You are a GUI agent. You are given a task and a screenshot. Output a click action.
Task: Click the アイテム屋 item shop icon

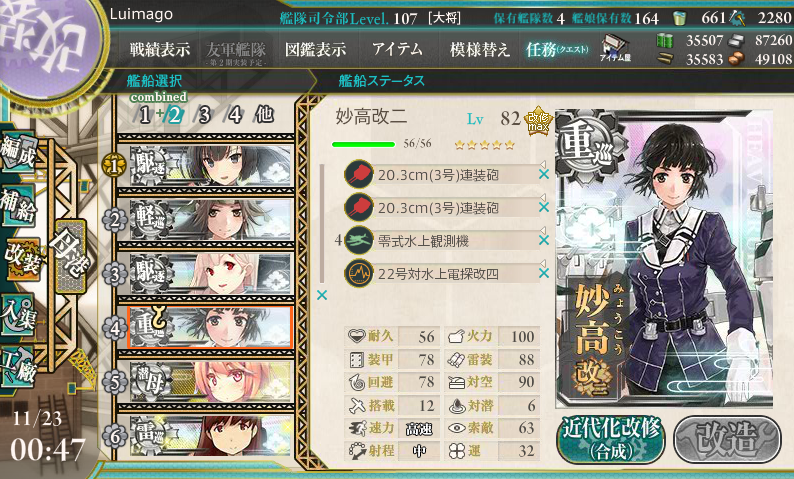pyautogui.click(x=615, y=48)
